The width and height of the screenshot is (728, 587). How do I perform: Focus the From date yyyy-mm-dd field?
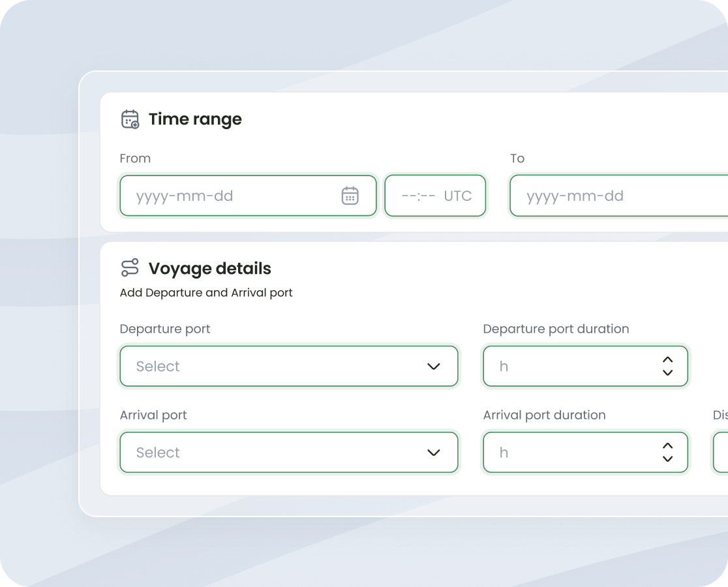tap(228, 196)
